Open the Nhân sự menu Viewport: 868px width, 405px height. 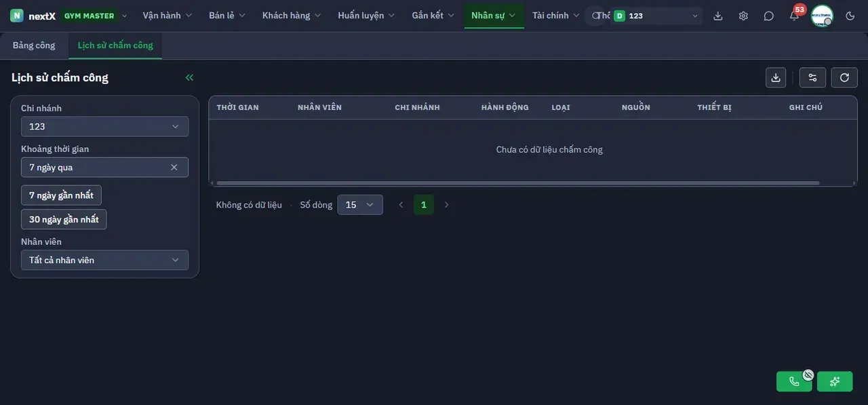[494, 16]
